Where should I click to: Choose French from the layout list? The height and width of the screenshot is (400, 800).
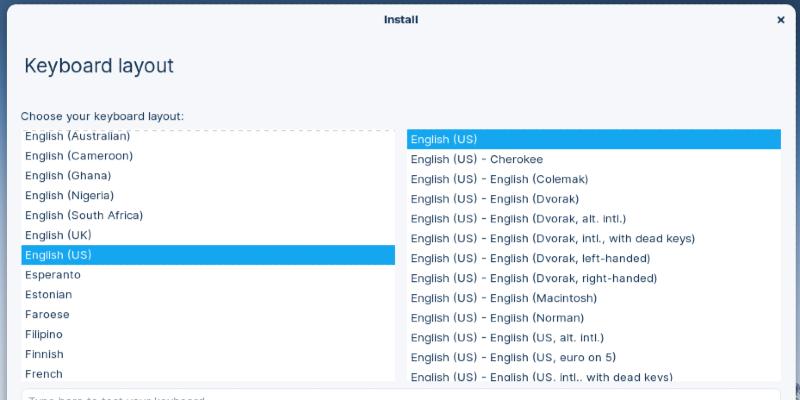click(x=44, y=374)
